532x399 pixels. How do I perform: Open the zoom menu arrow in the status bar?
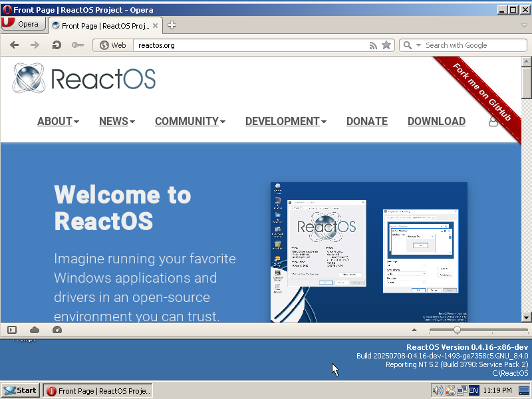[x=414, y=330]
